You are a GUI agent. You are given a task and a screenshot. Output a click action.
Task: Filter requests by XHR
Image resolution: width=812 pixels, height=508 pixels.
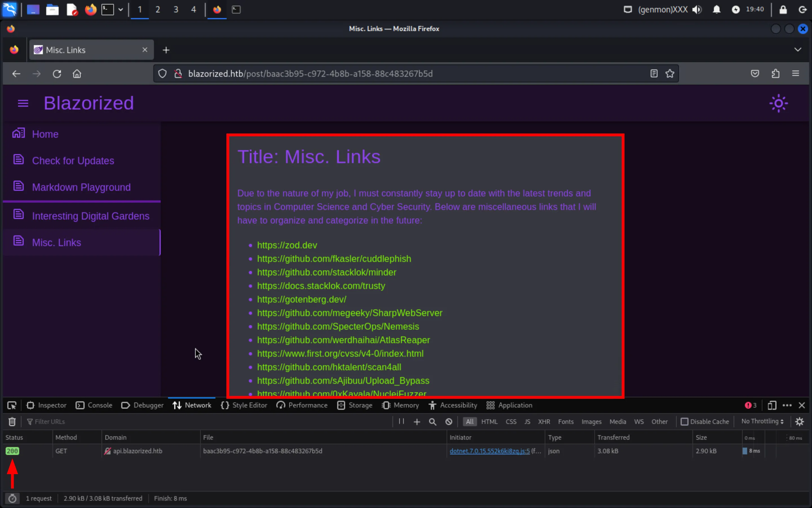tap(544, 422)
